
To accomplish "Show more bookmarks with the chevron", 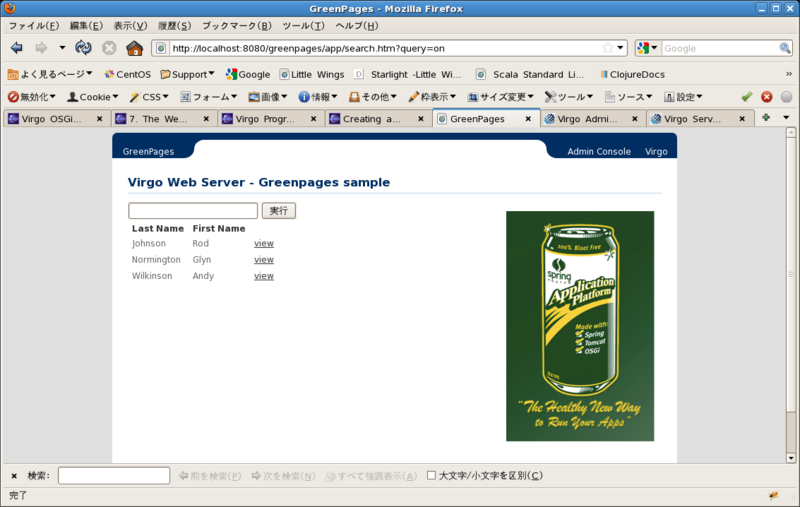I will (789, 74).
